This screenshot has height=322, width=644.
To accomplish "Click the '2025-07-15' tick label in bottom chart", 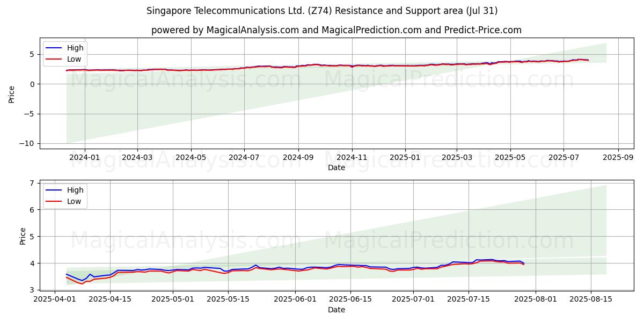I will click(469, 299).
